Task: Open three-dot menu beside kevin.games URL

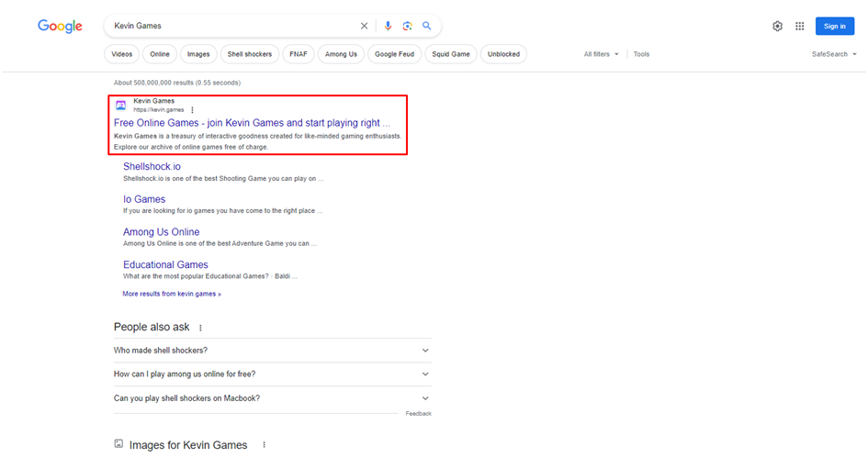Action: click(x=192, y=110)
